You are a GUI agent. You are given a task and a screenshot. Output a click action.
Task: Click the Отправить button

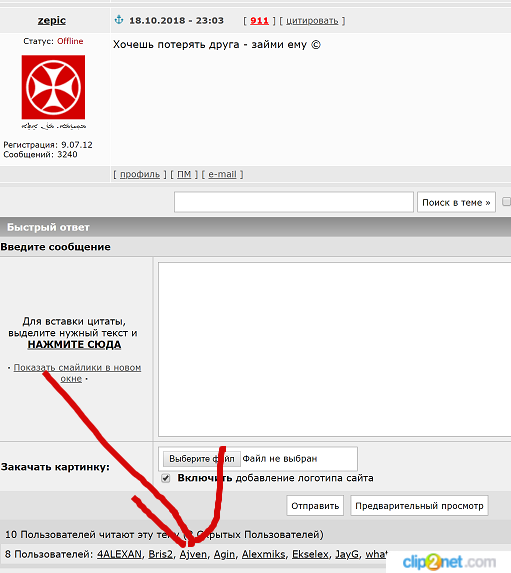tap(315, 506)
